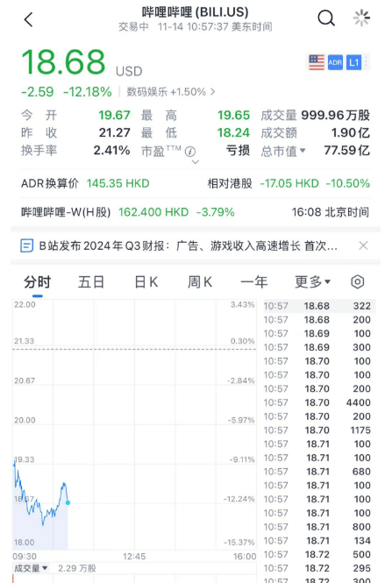Select the 分时 tab

(x=37, y=281)
